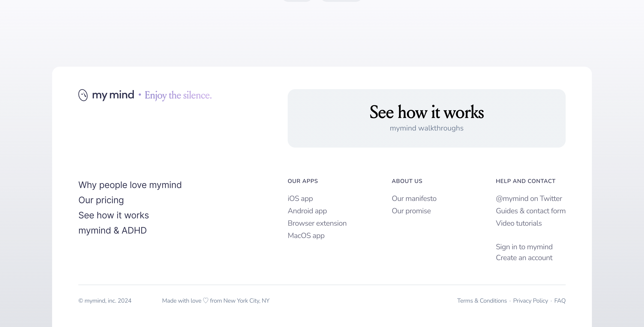The image size is (644, 327).
Task: Open Video tutorials link
Action: click(518, 223)
